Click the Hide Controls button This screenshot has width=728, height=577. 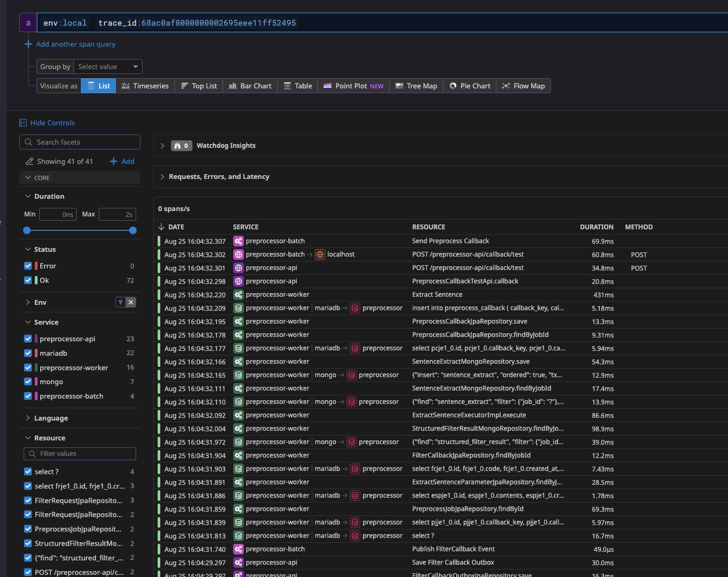coord(47,123)
